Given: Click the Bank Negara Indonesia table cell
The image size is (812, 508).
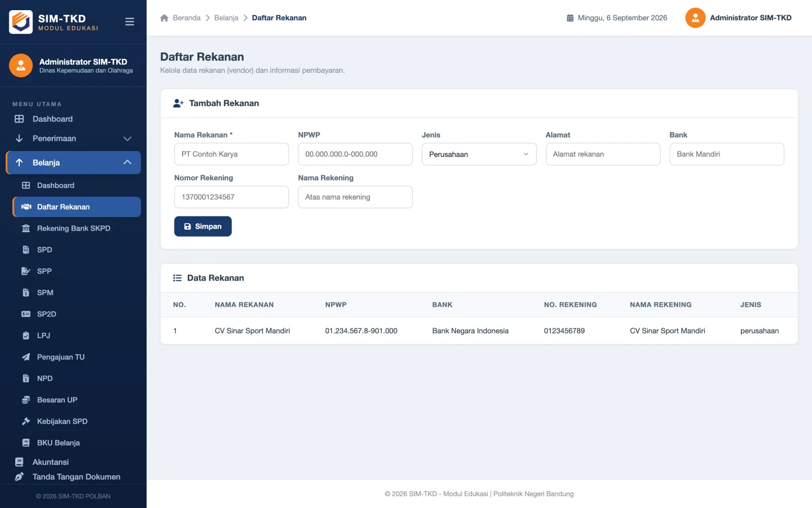Looking at the screenshot, I should [470, 331].
